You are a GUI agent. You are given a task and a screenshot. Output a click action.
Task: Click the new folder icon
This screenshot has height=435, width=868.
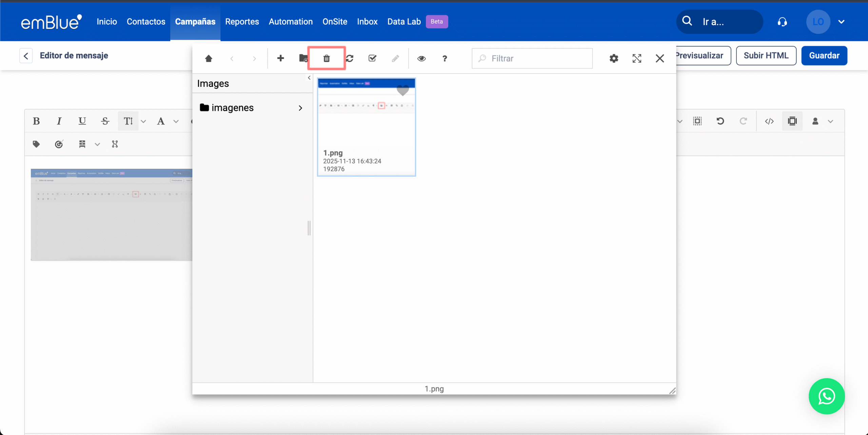[303, 58]
